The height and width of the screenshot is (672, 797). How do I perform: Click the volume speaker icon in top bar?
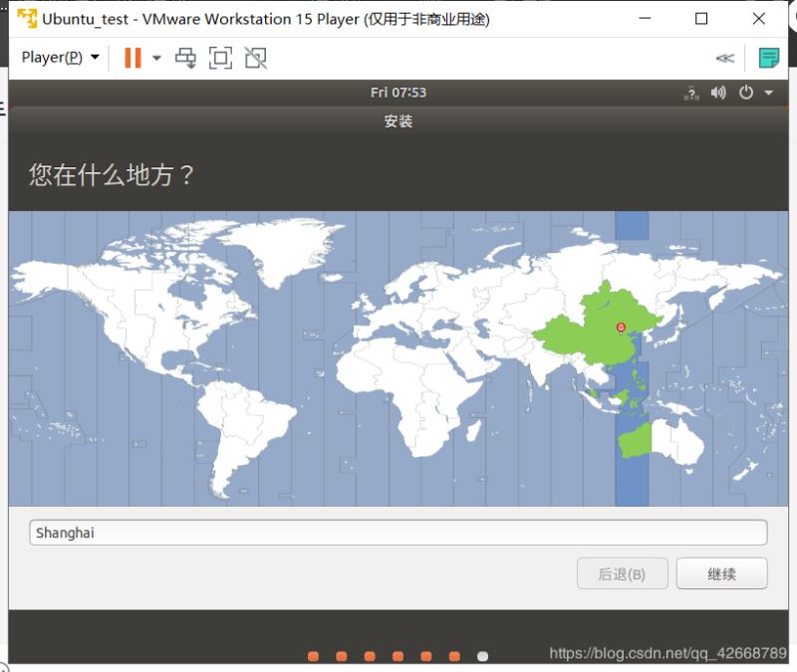[x=718, y=93]
